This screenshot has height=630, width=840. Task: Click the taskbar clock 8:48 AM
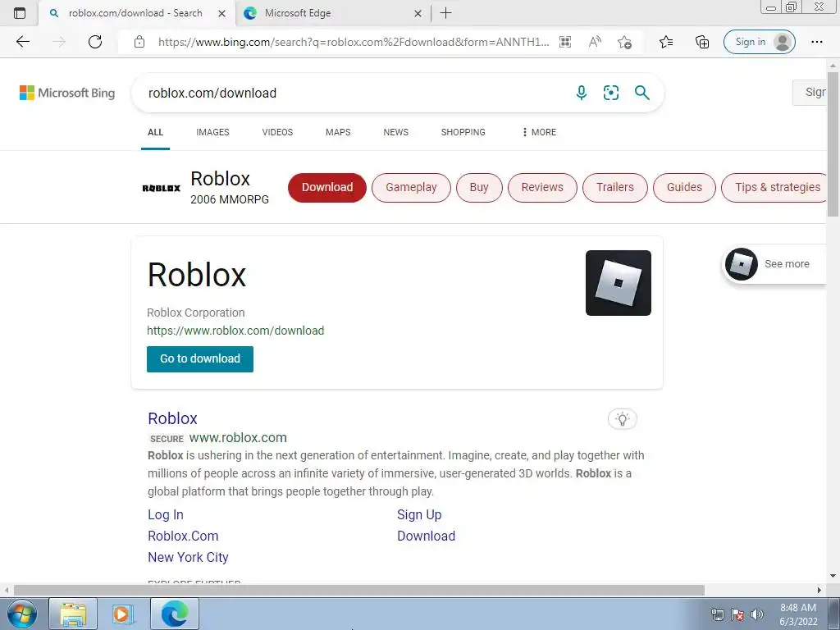(x=798, y=608)
